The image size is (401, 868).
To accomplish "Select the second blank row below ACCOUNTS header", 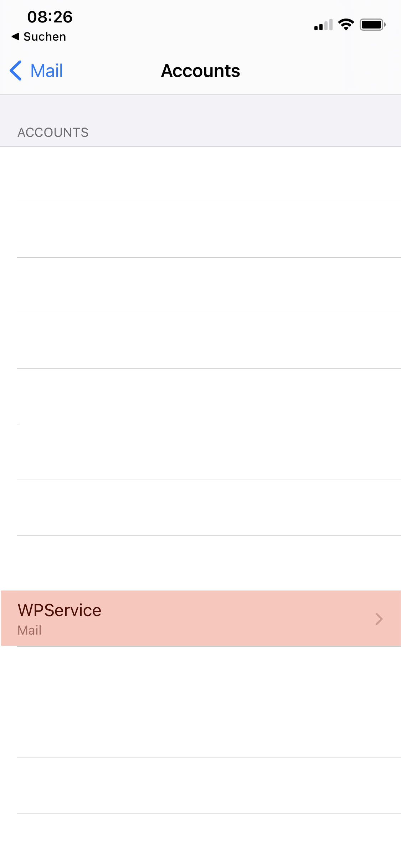I will 200,230.
